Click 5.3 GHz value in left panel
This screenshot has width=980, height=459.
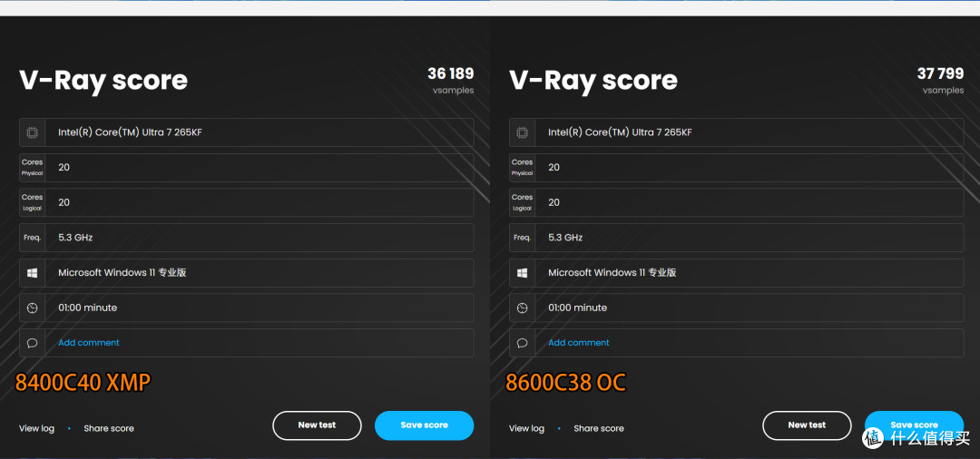pos(75,238)
